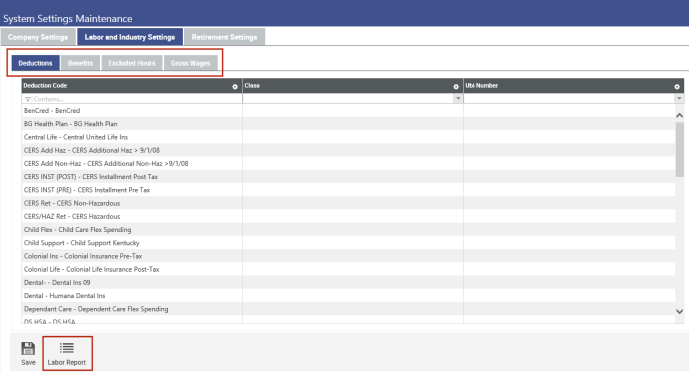Image resolution: width=689 pixels, height=373 pixels.
Task: Click the filter funnel icon
Action: (x=28, y=99)
